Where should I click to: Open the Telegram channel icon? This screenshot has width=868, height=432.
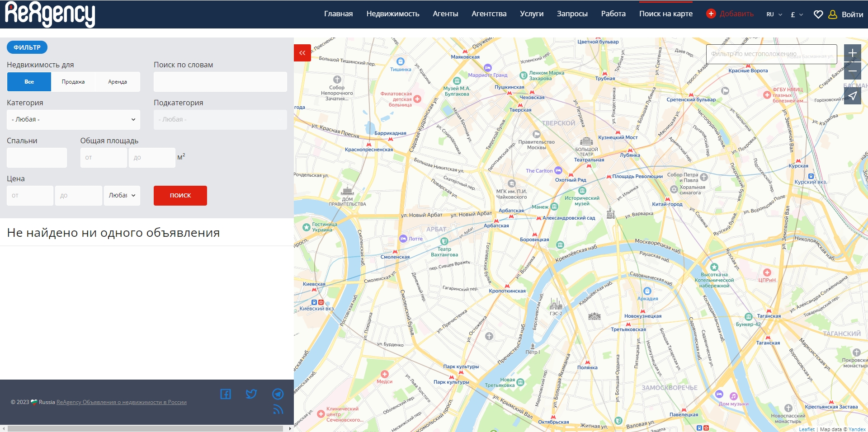tap(278, 394)
